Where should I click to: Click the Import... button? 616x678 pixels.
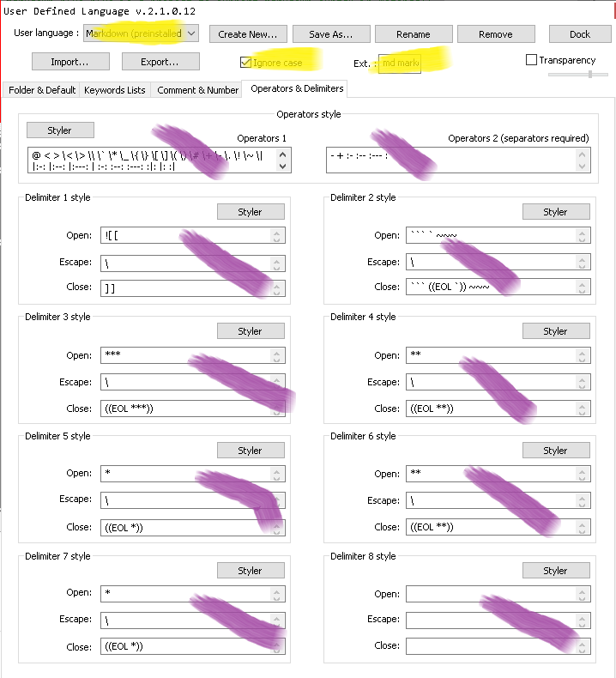tap(70, 62)
